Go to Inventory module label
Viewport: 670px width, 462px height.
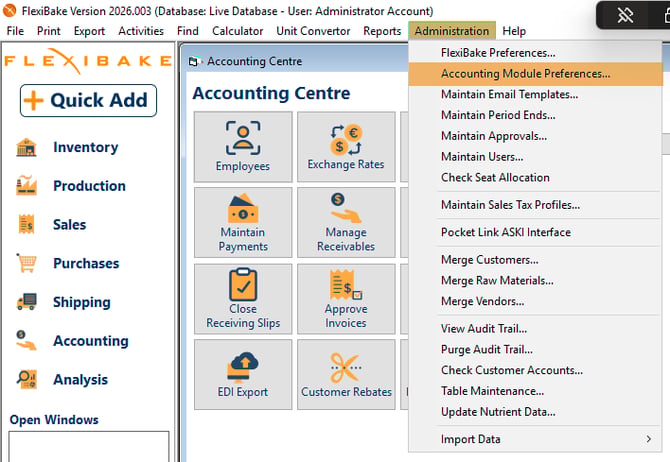pyautogui.click(x=85, y=147)
